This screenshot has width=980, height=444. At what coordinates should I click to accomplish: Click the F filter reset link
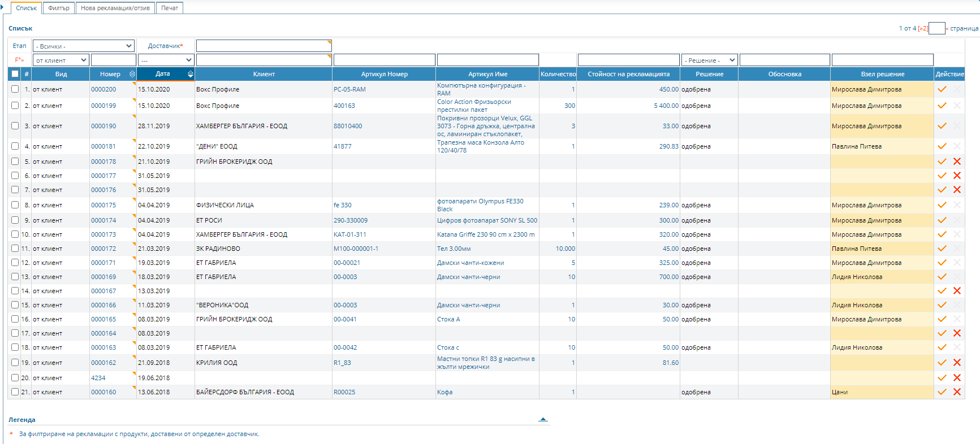pyautogui.click(x=19, y=60)
